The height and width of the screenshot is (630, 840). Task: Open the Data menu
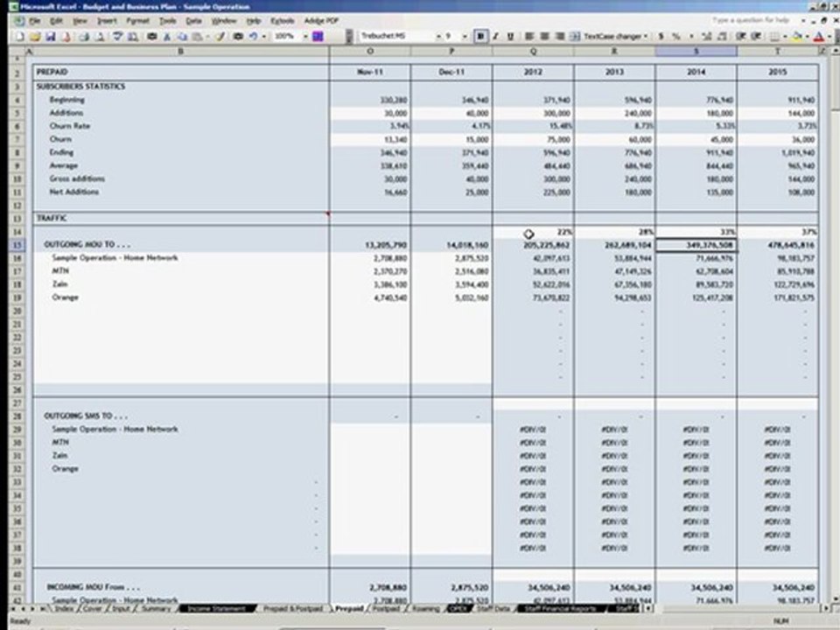(193, 21)
